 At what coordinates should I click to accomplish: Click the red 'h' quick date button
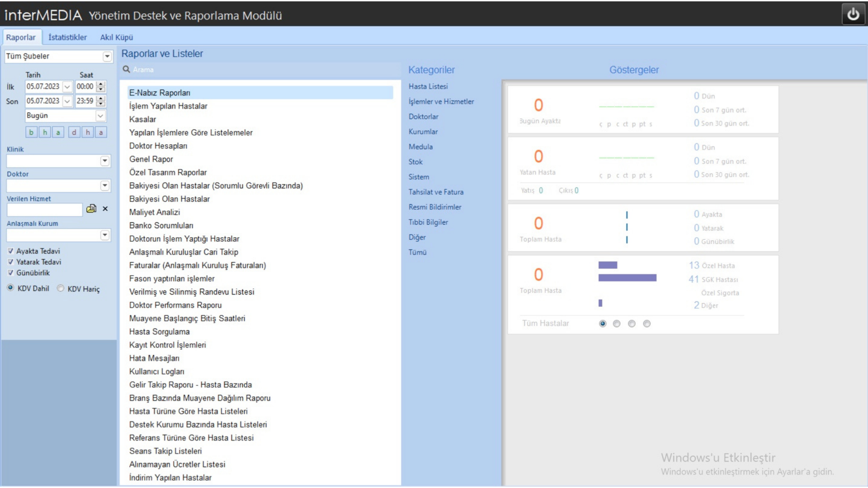(88, 132)
